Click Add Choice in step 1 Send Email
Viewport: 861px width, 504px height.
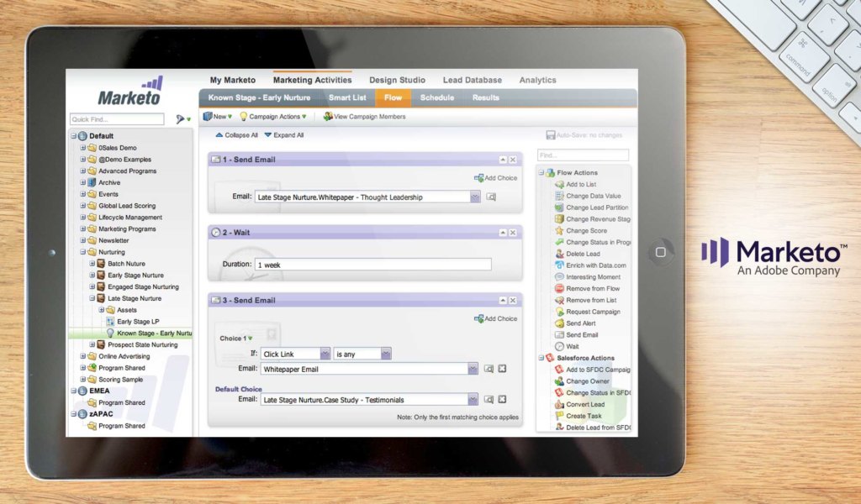[496, 178]
